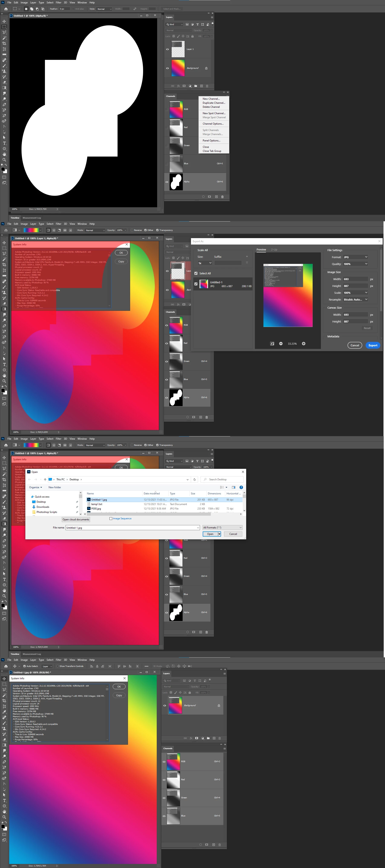Show hidden RGB channel in Alpha/8 document's Channels
Viewport: 385px width, 868px height.
(167, 109)
